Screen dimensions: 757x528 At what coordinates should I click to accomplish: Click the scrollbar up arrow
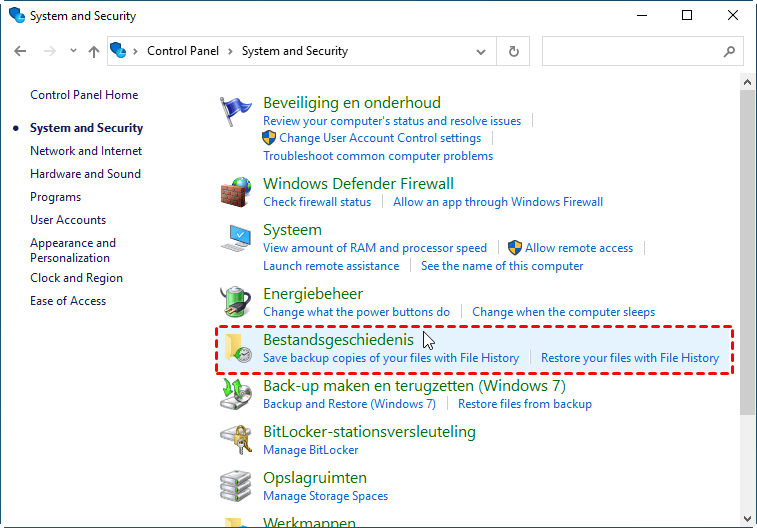(747, 83)
